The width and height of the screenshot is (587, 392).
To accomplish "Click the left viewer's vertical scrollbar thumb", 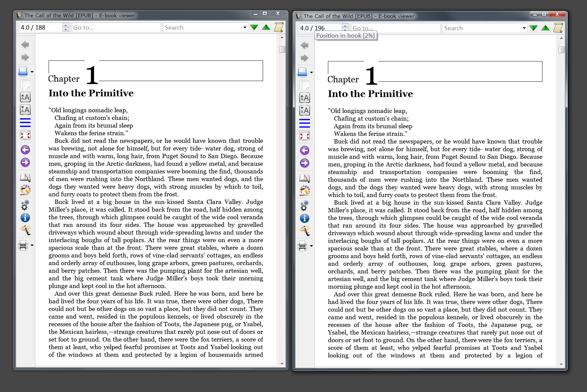I will click(x=282, y=49).
